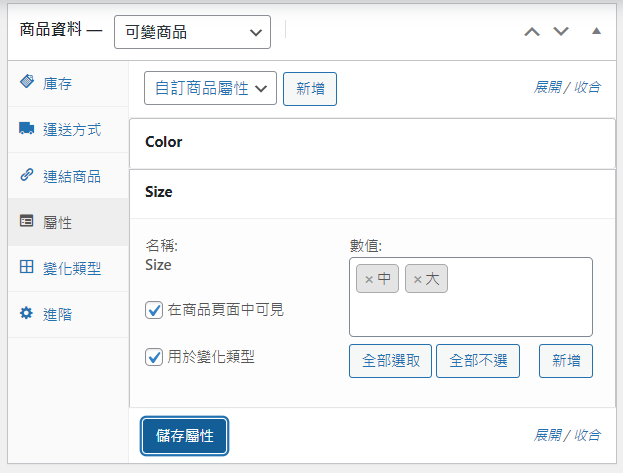Expand the Color attribute row
Image resolution: width=623 pixels, height=473 pixels.
coord(371,142)
